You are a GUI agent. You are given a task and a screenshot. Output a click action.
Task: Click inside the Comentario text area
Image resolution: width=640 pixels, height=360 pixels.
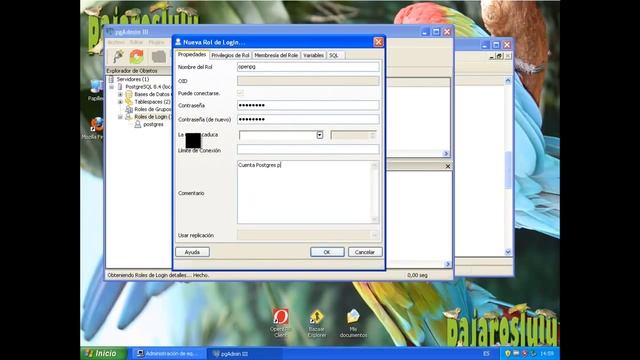[304, 192]
